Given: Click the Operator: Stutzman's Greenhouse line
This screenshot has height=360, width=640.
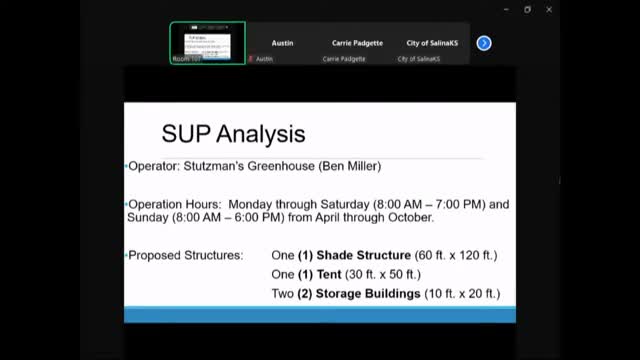Looking at the screenshot, I should coord(255,166).
